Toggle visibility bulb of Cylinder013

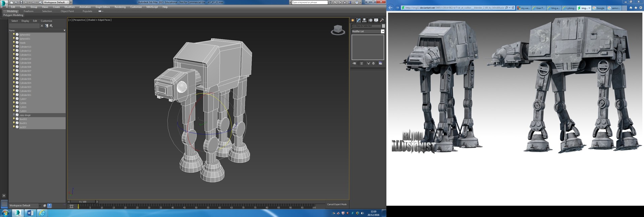pos(14,47)
